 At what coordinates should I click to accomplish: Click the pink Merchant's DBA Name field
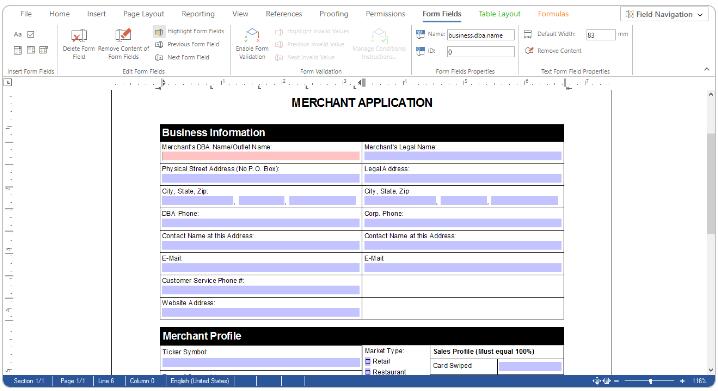(261, 156)
